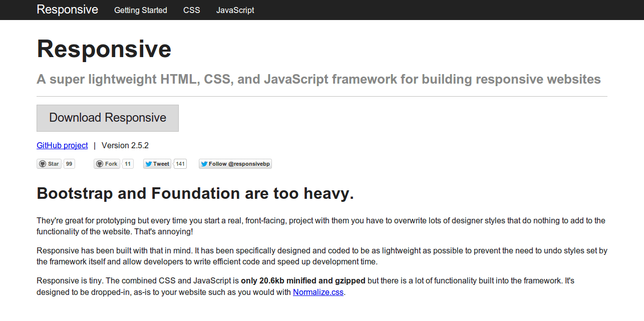Open the CSS nav item
The width and height of the screenshot is (644, 321).
(x=192, y=10)
